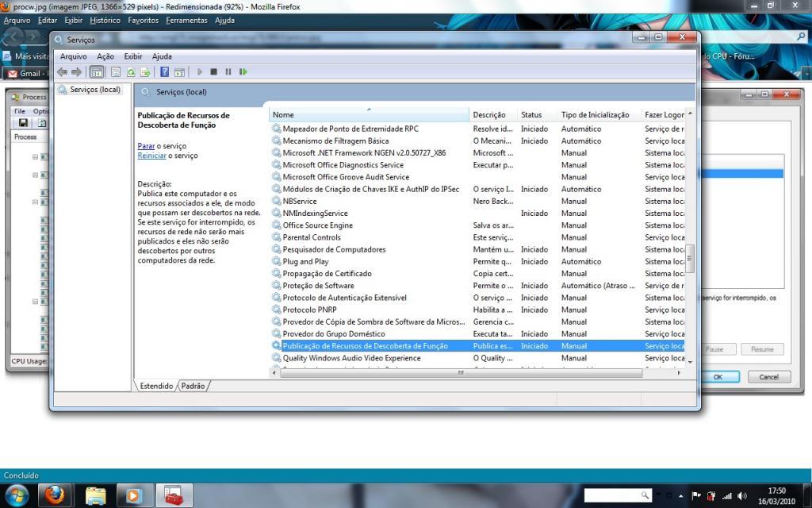Select Mapeador de Ponto de Extremidade RPC
This screenshot has width=812, height=508.
(x=477, y=129)
